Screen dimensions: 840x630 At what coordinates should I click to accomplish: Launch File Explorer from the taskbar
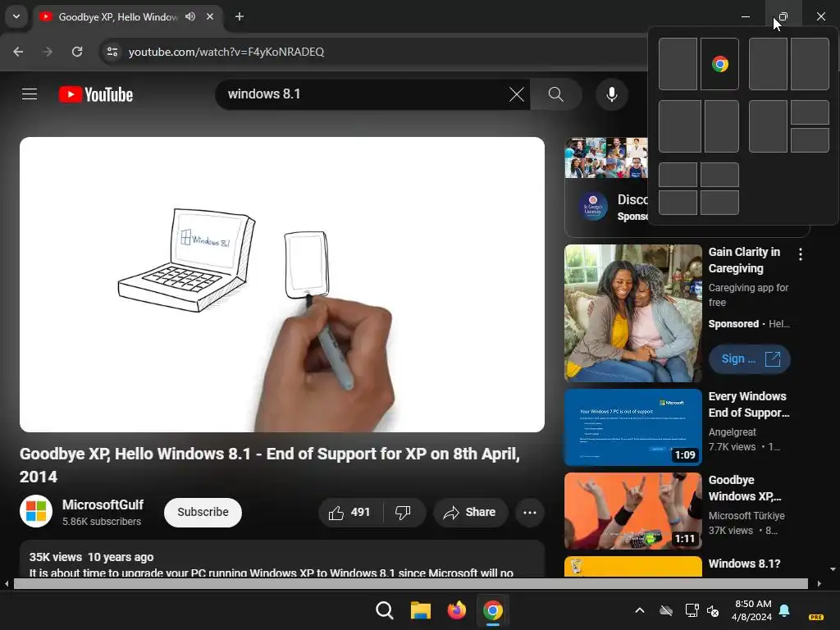421,610
